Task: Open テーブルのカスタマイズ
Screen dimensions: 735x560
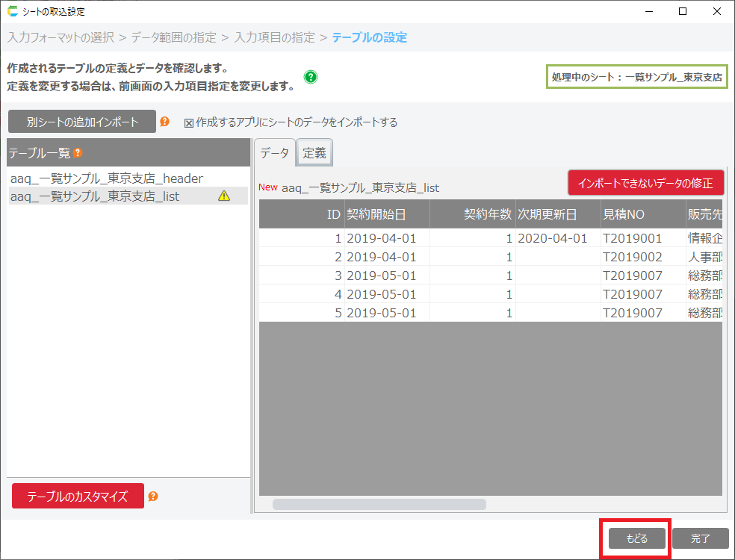Action: [78, 497]
